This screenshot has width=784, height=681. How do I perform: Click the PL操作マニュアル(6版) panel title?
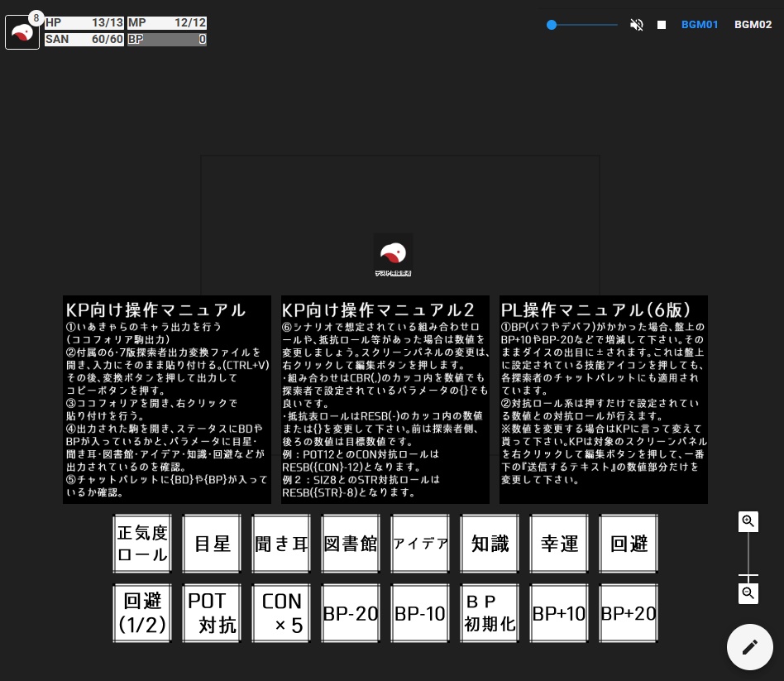[596, 309]
